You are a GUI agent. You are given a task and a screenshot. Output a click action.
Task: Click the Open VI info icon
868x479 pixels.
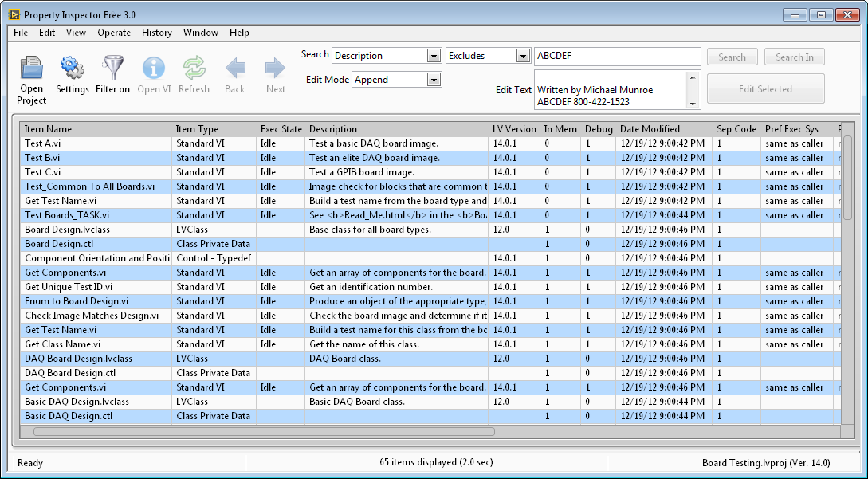154,69
